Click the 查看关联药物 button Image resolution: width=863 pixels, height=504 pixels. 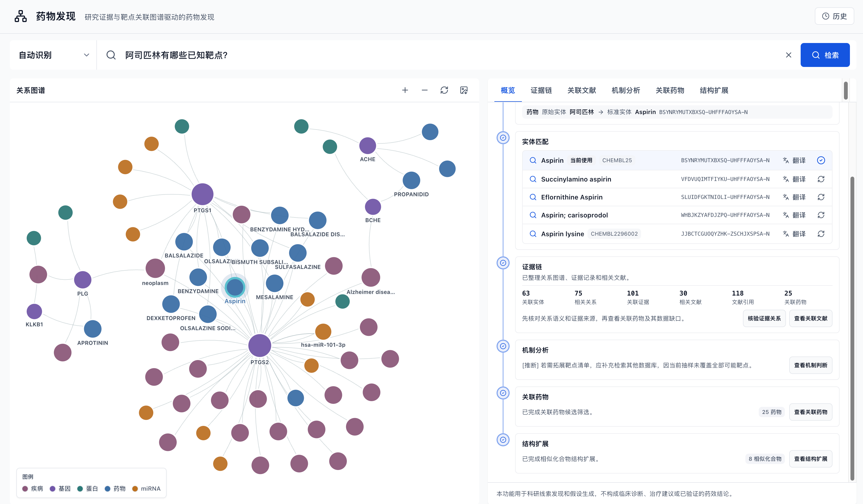coord(811,412)
